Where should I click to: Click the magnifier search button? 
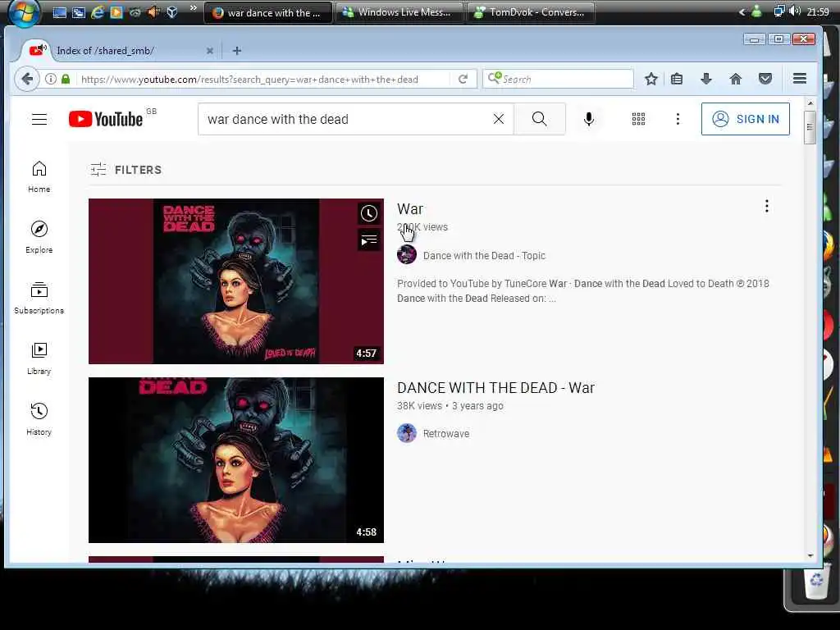click(x=540, y=119)
